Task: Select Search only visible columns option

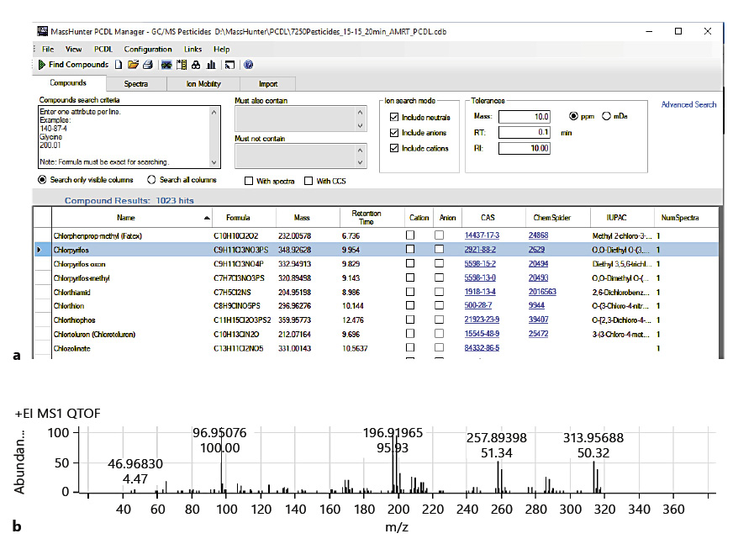Action: point(42,179)
